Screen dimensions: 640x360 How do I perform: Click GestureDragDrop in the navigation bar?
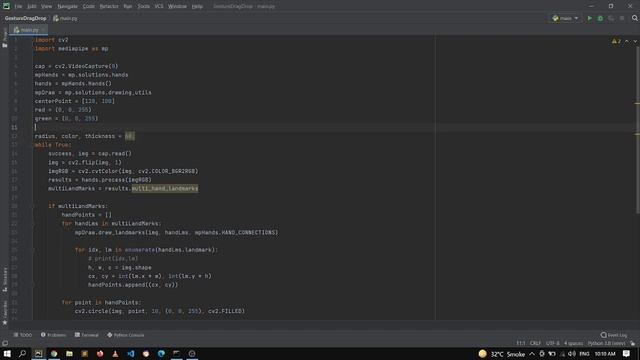coord(25,18)
